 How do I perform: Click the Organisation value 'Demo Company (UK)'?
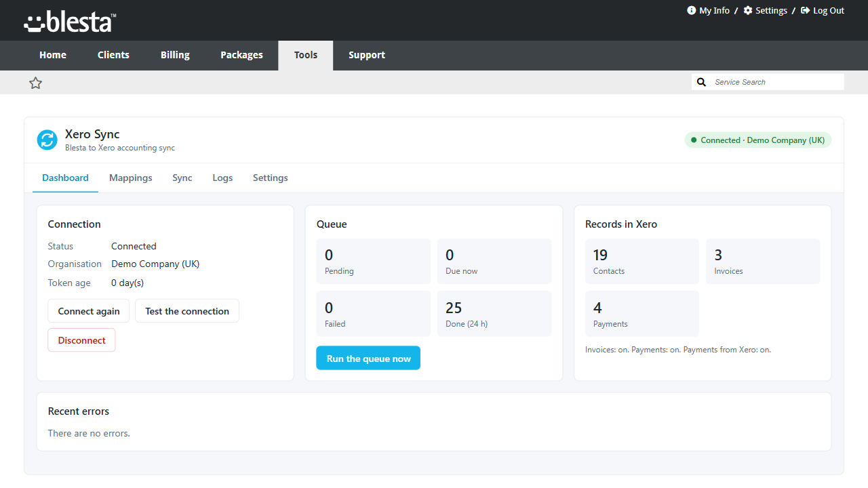155,264
